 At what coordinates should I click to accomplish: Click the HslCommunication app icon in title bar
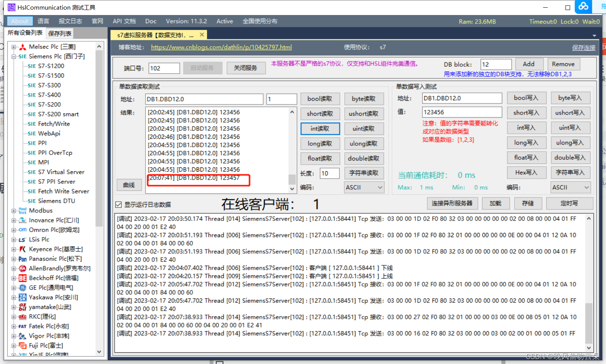coord(12,7)
